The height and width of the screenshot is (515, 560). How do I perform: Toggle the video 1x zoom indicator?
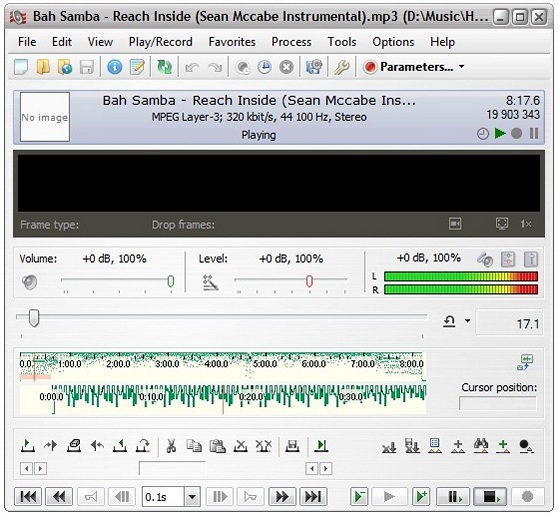(526, 224)
